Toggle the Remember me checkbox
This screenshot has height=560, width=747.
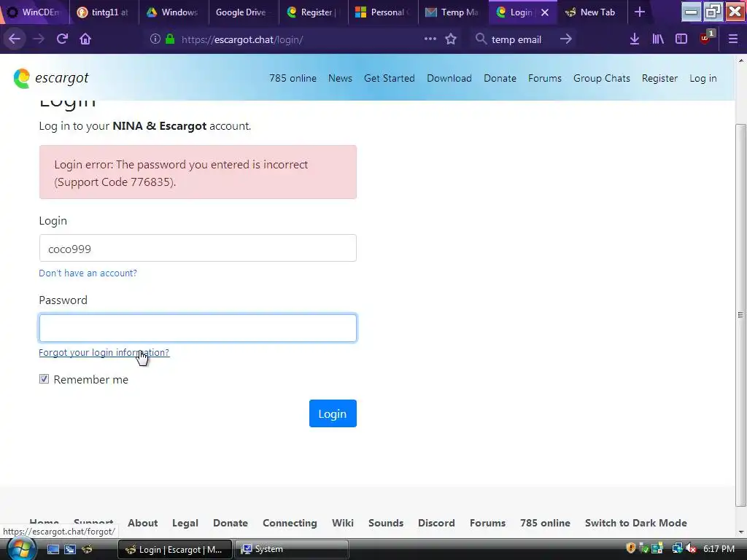pyautogui.click(x=44, y=379)
